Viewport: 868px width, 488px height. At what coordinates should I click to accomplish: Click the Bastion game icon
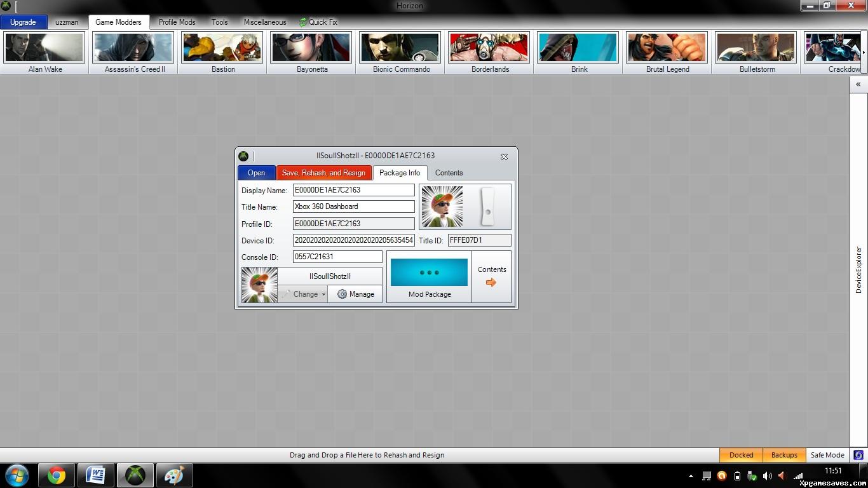click(222, 48)
